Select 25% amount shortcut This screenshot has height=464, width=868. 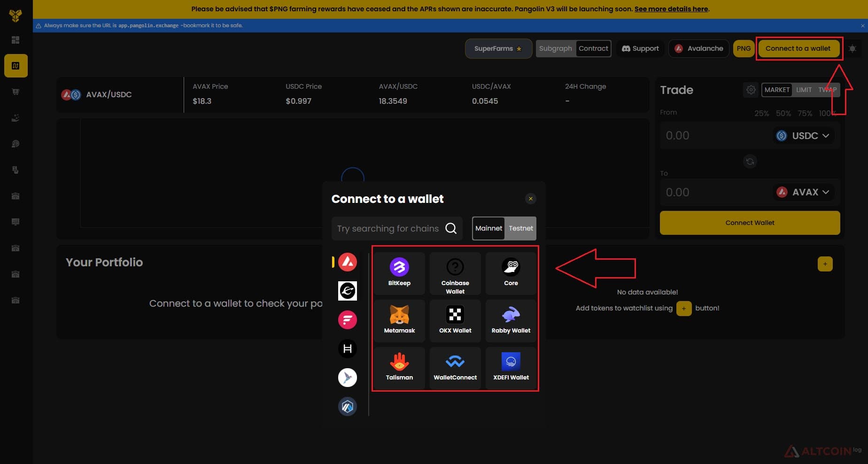(761, 113)
